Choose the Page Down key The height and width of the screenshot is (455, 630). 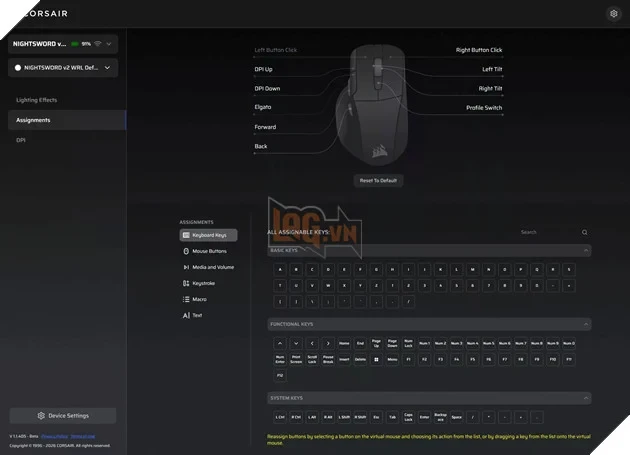393,344
